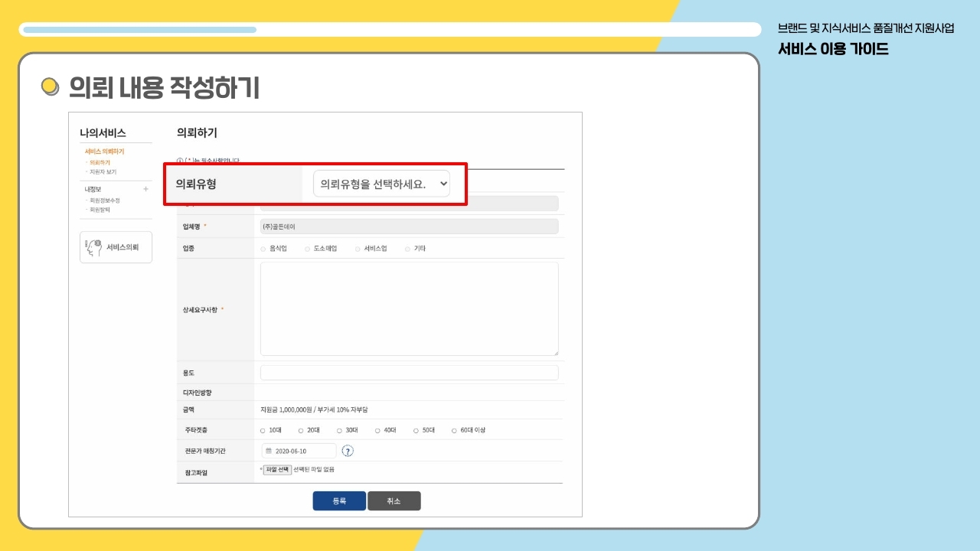980x551 pixels.
Task: Choose the 30대 target age radio
Action: click(339, 430)
